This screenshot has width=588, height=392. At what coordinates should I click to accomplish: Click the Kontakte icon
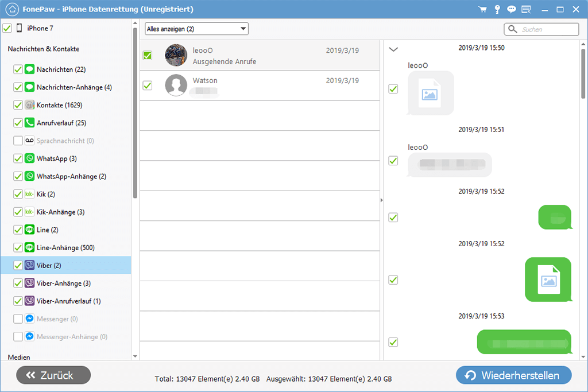(30, 105)
